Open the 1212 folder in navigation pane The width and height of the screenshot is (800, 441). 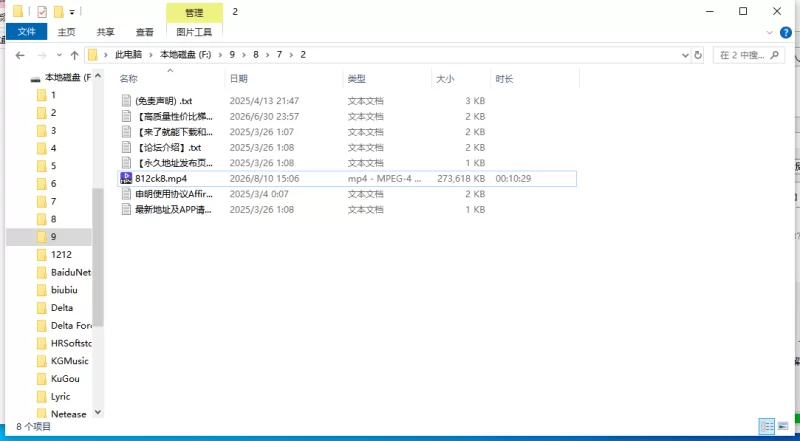pyautogui.click(x=61, y=255)
